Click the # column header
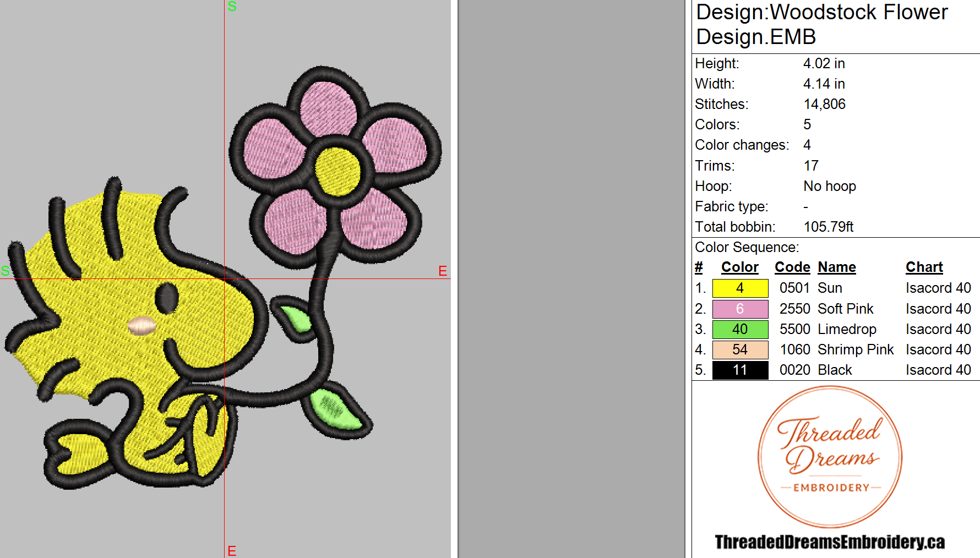The height and width of the screenshot is (558, 980). tap(699, 267)
